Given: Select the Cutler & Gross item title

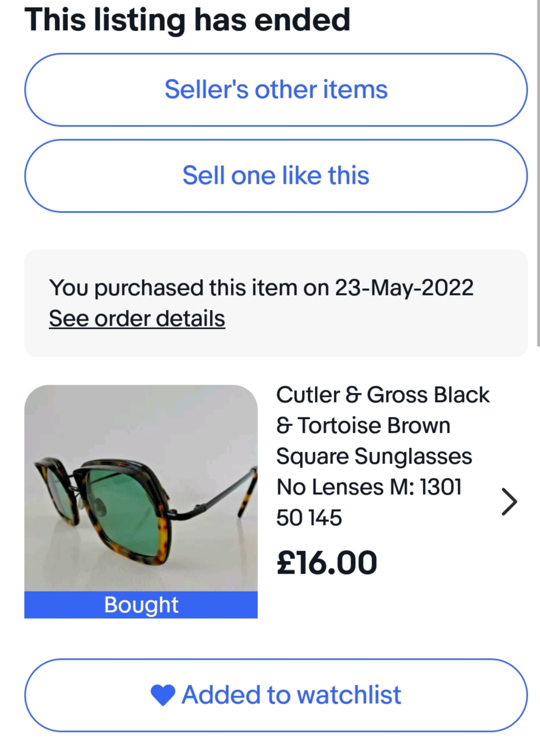Looking at the screenshot, I should tap(382, 456).
